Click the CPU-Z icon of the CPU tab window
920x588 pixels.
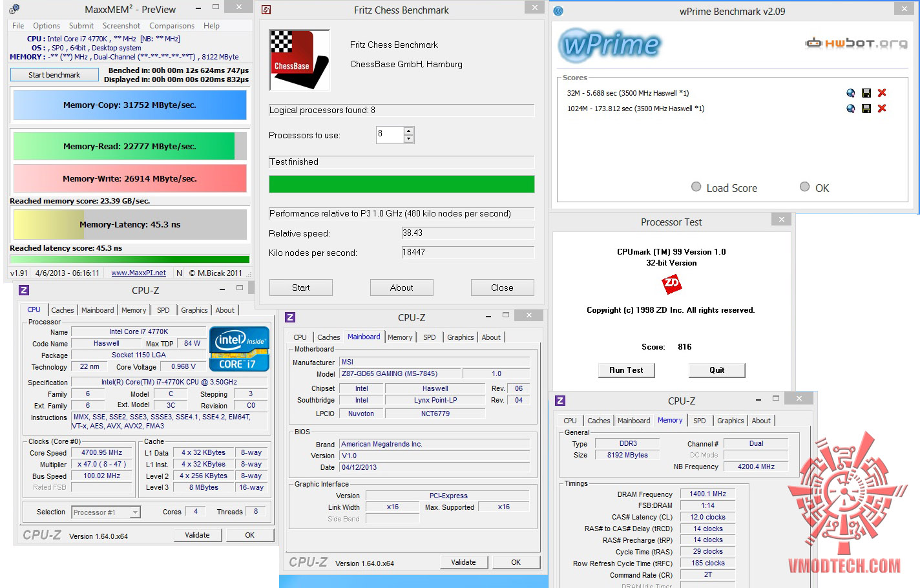(24, 290)
